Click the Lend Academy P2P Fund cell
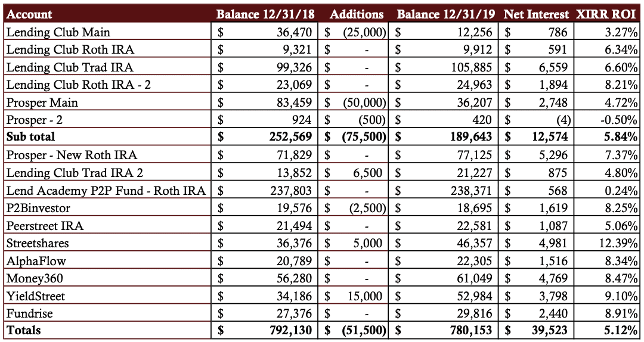 107,191
